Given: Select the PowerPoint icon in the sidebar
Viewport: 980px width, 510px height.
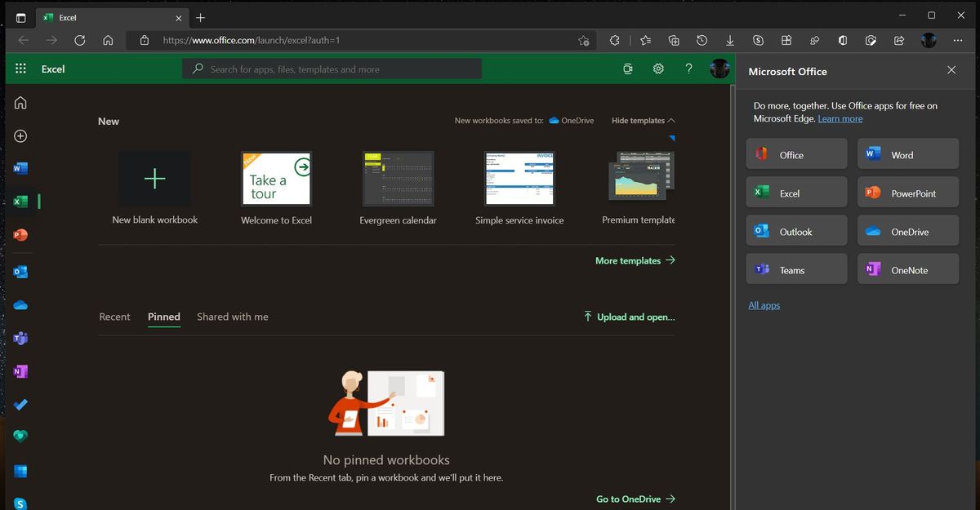Looking at the screenshot, I should 20,234.
